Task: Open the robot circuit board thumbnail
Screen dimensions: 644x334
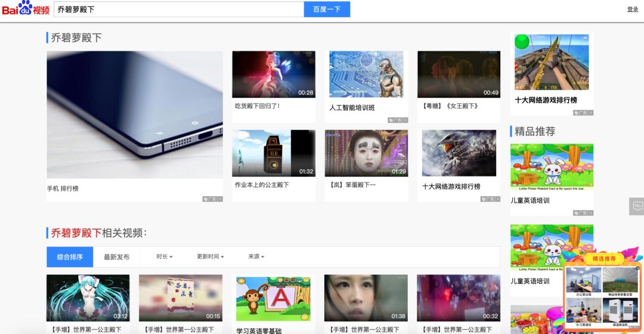Action: [x=366, y=75]
